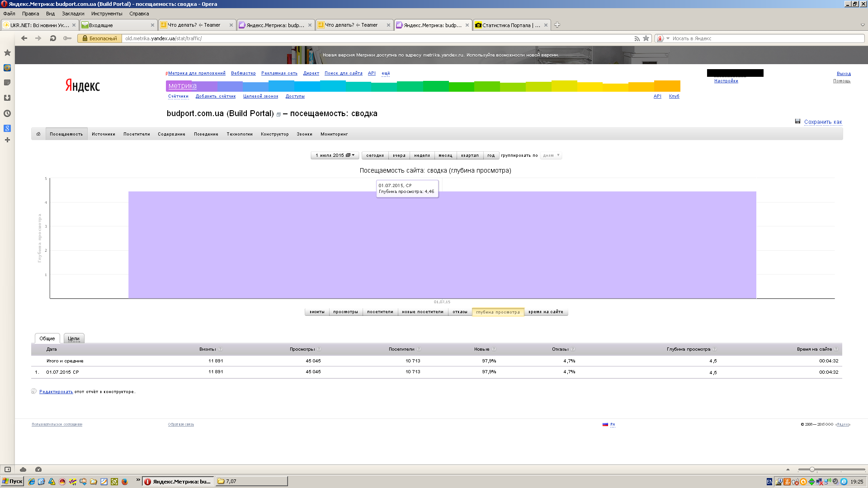868x488 pixels.
Task: Select the квартал period button
Action: [x=470, y=155]
